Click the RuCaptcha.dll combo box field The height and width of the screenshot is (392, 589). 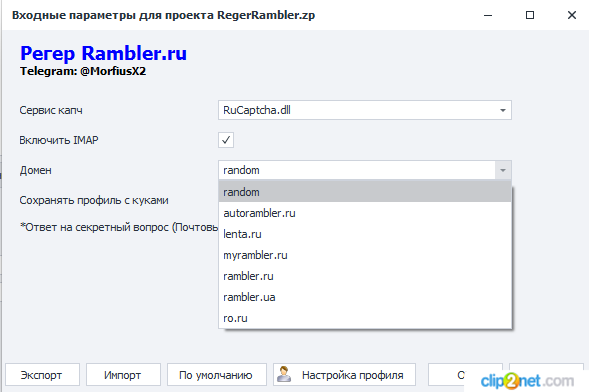(x=364, y=110)
